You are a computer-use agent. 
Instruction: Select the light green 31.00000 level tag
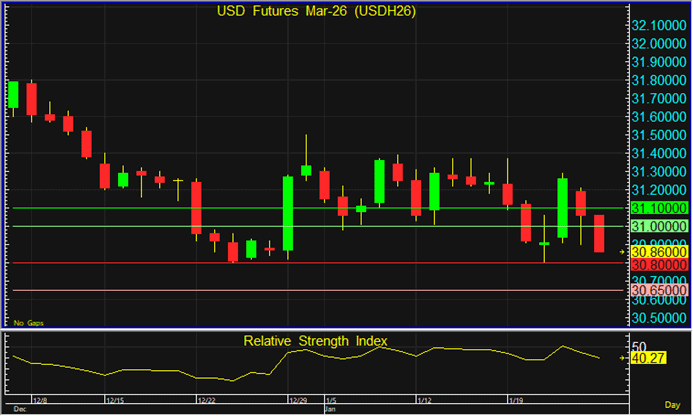click(x=656, y=227)
